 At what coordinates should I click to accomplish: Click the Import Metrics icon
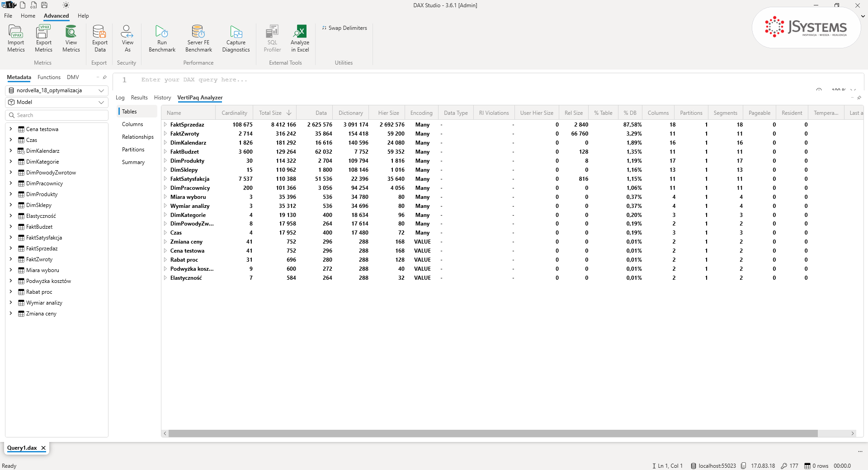(x=16, y=38)
